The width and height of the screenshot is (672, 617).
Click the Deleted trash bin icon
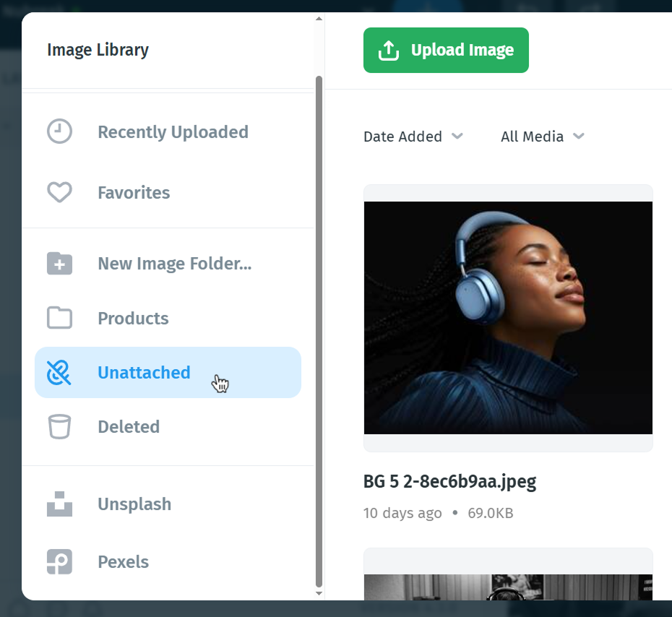59,427
